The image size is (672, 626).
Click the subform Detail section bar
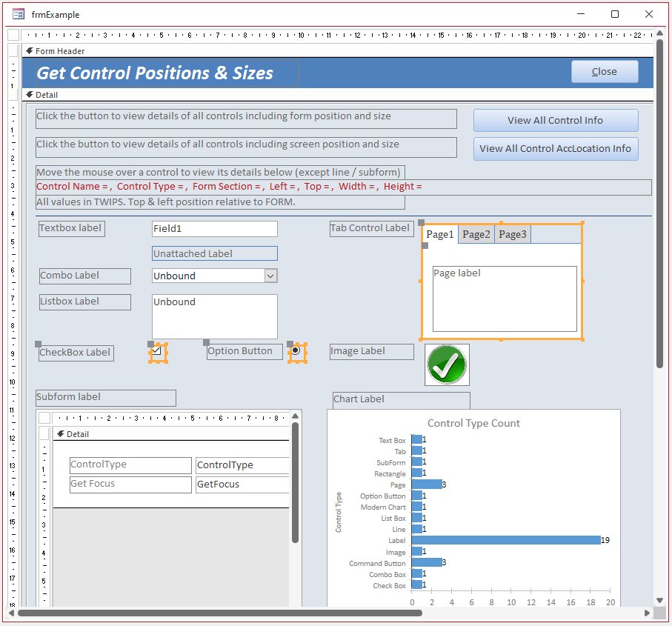[171, 434]
